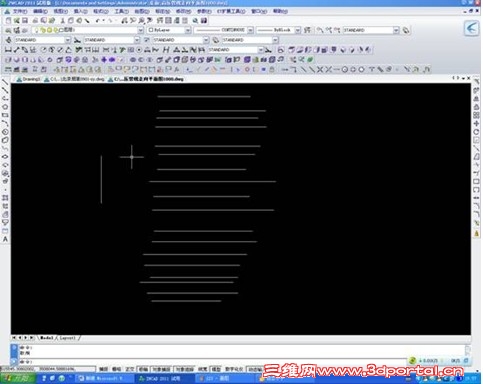
Task: Select the Point draw tool
Action: (5, 190)
